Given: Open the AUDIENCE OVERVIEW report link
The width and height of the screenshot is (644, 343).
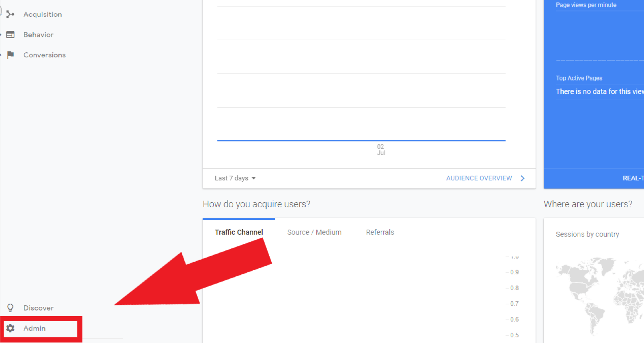Looking at the screenshot, I should (x=479, y=178).
